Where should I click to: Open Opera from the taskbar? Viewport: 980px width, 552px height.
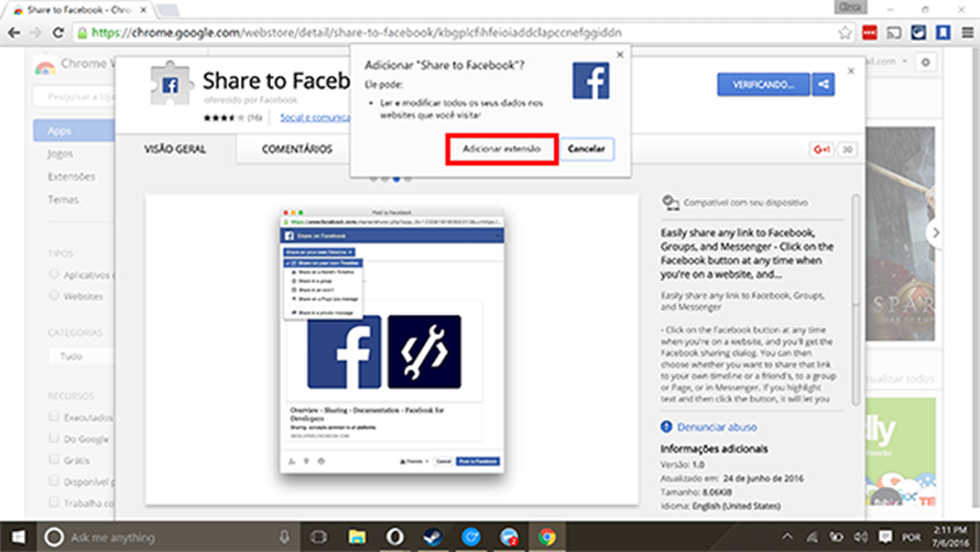[x=394, y=537]
